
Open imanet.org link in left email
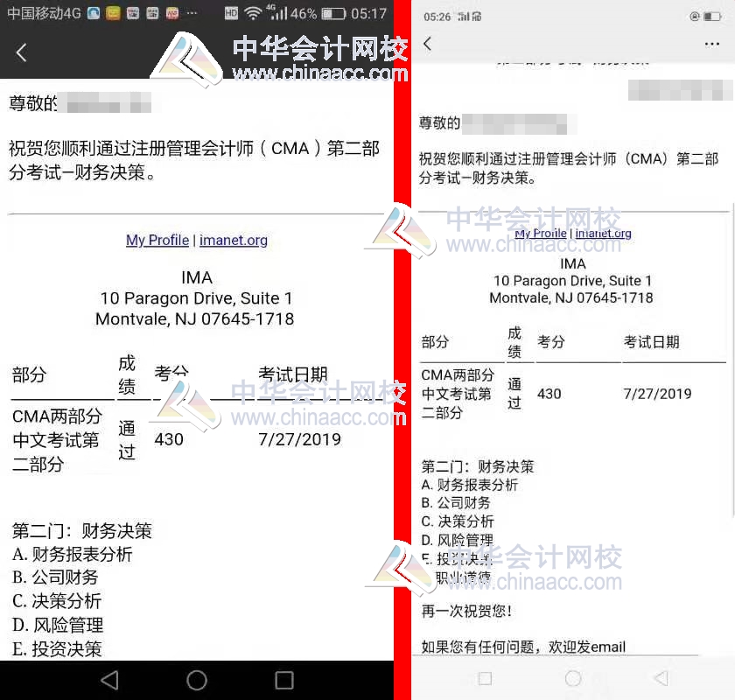click(x=234, y=240)
